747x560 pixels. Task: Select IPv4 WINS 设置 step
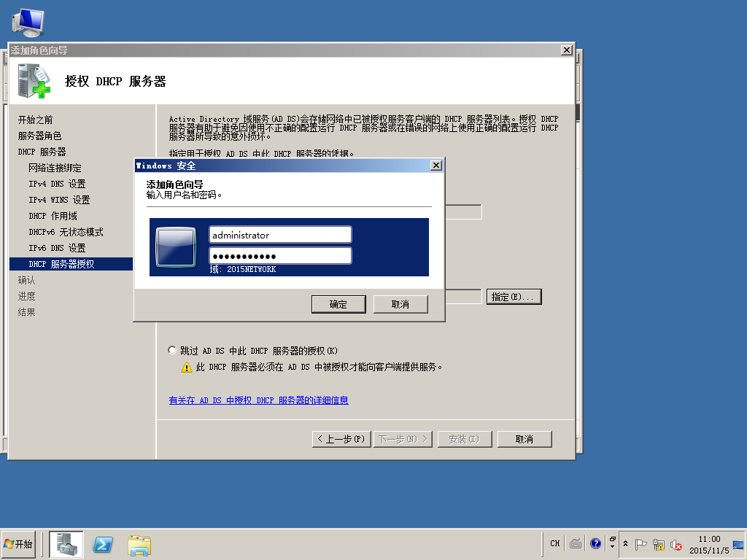click(x=59, y=200)
